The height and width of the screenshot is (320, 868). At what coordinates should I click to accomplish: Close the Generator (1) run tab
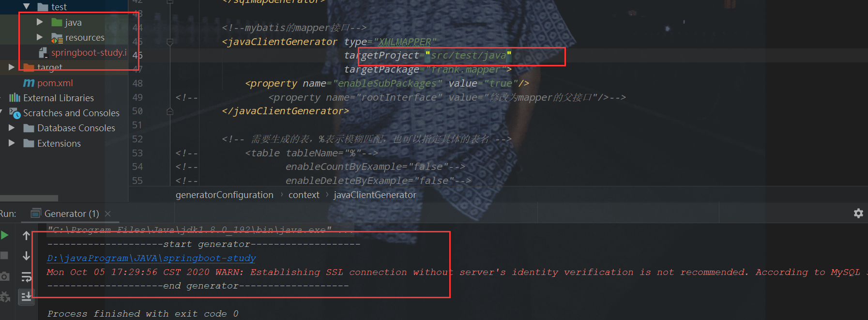click(108, 213)
